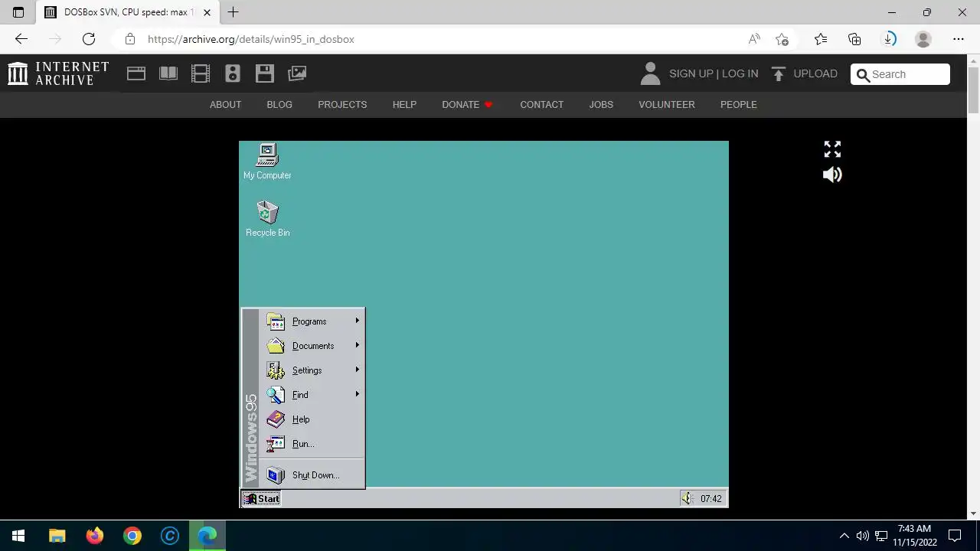Image resolution: width=980 pixels, height=551 pixels.
Task: Open the Video film icon
Action: click(x=201, y=73)
